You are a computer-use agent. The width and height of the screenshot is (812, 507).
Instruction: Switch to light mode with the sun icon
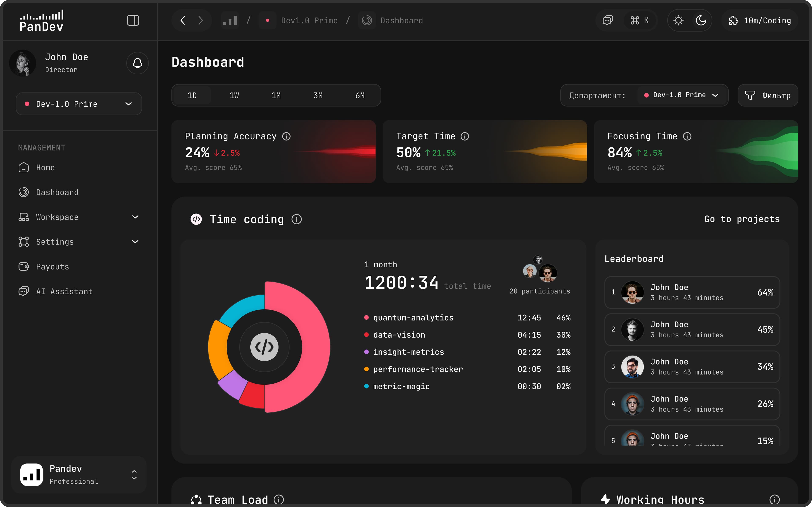point(678,20)
